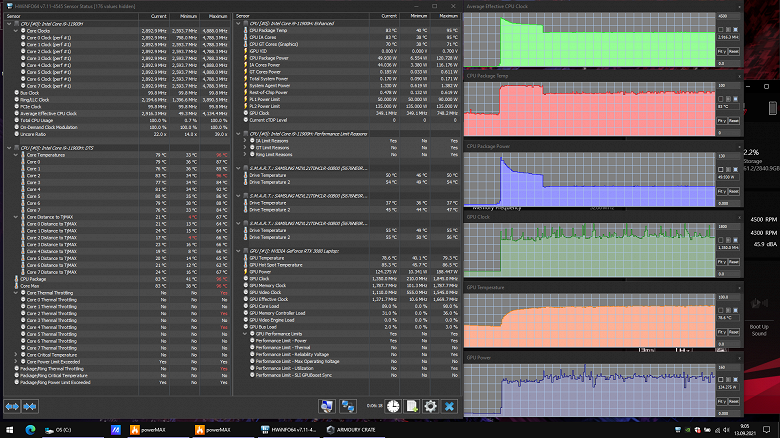Close the CPU Package Temp graph window
The width and height of the screenshot is (780, 438).
[739, 76]
